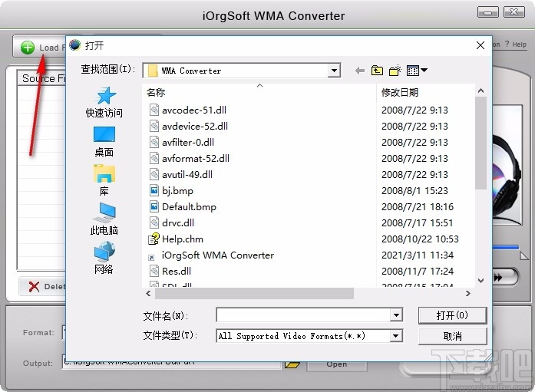This screenshot has height=392, width=535.
Task: Click the Open button beside Output
Action: click(x=337, y=364)
